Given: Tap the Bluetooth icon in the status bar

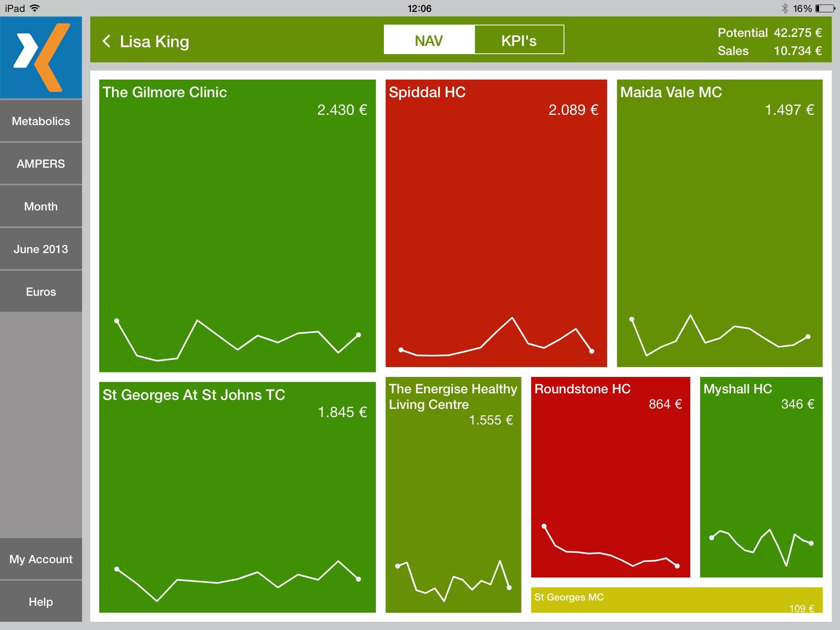Looking at the screenshot, I should 784,8.
